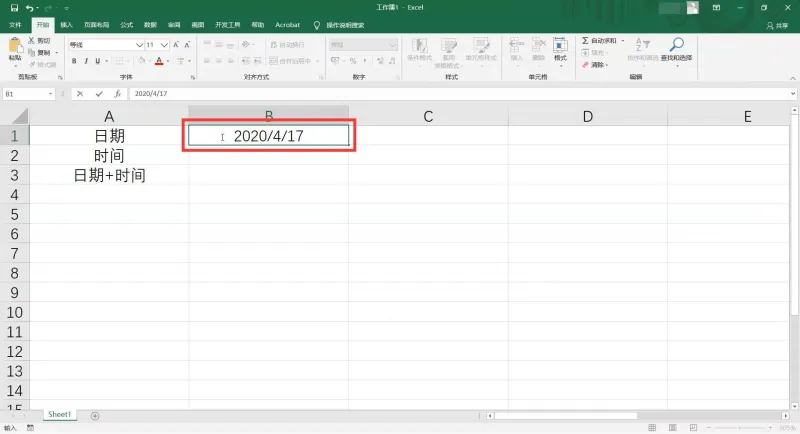
Task: Click the Share (共享) person icon
Action: 769,25
